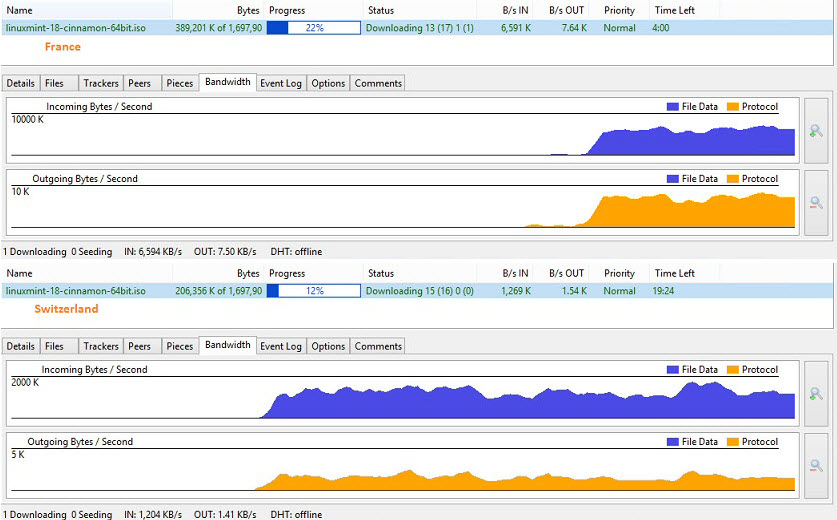Click status bar 'IN: 1,204 KB/s'
The width and height of the screenshot is (837, 520).
point(153,515)
